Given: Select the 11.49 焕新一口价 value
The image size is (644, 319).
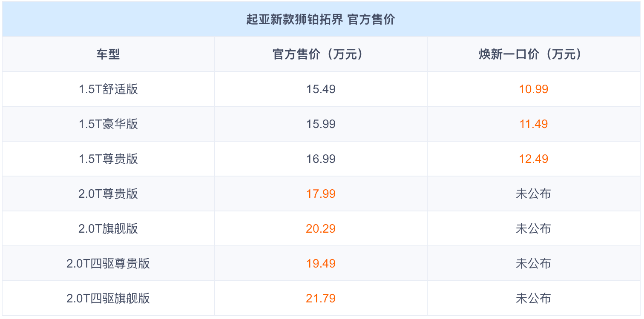Looking at the screenshot, I should (x=533, y=124).
